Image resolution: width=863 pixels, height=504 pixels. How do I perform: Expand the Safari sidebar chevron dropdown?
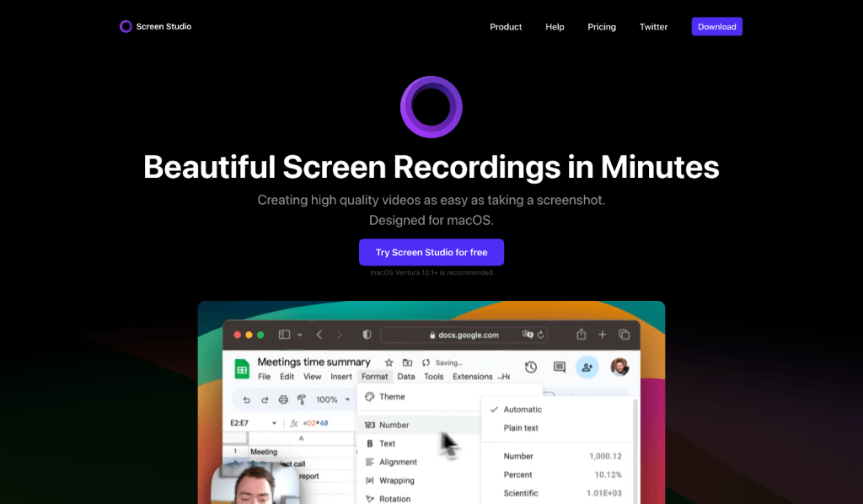(299, 335)
